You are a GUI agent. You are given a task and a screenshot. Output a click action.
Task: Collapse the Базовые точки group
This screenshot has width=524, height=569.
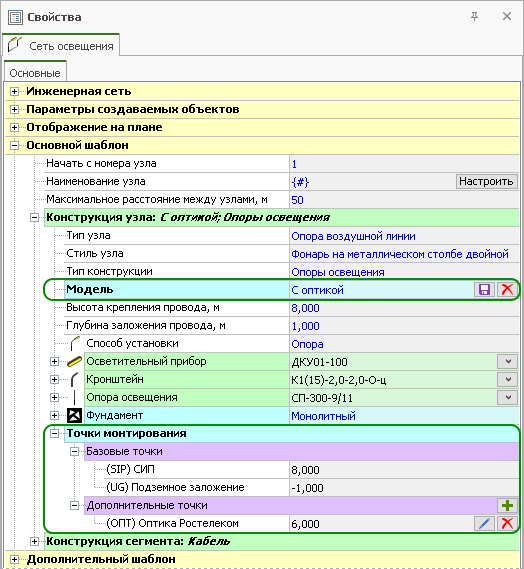(x=74, y=451)
